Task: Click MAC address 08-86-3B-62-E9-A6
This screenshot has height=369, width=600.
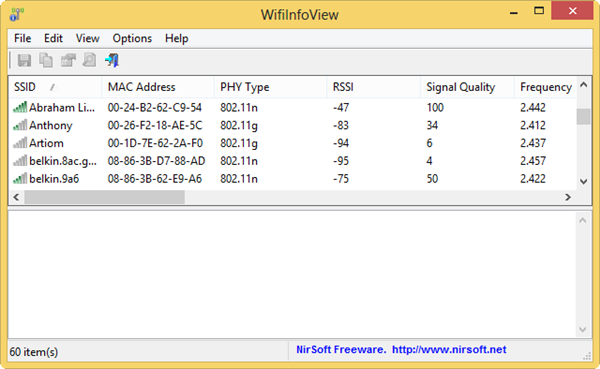Action: pyautogui.click(x=155, y=179)
